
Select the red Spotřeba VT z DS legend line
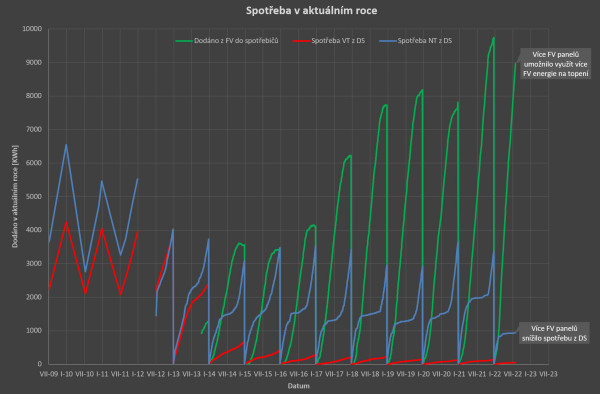click(x=301, y=41)
